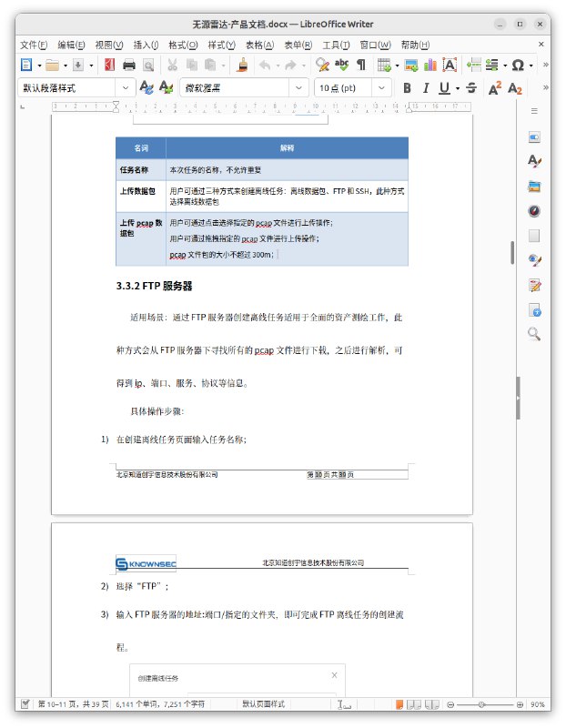Viewport: 566px width, 728px height.
Task: Click the Insert Field icon
Action: (492, 65)
